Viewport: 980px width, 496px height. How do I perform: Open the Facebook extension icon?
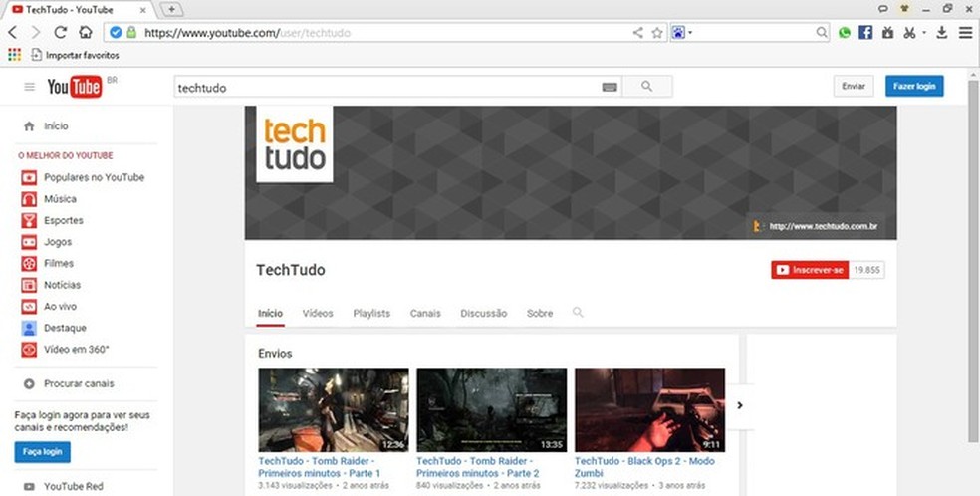point(865,33)
